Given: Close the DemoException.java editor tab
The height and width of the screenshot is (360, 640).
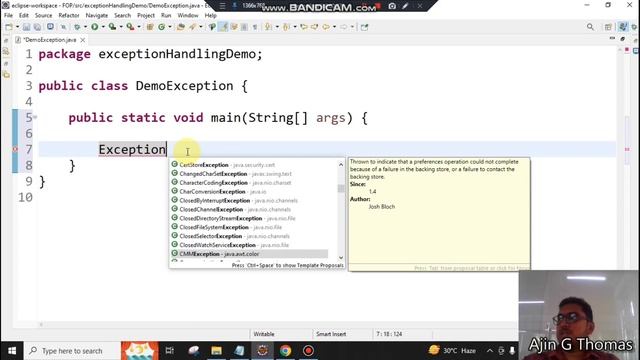Looking at the screenshot, I should 83,40.
